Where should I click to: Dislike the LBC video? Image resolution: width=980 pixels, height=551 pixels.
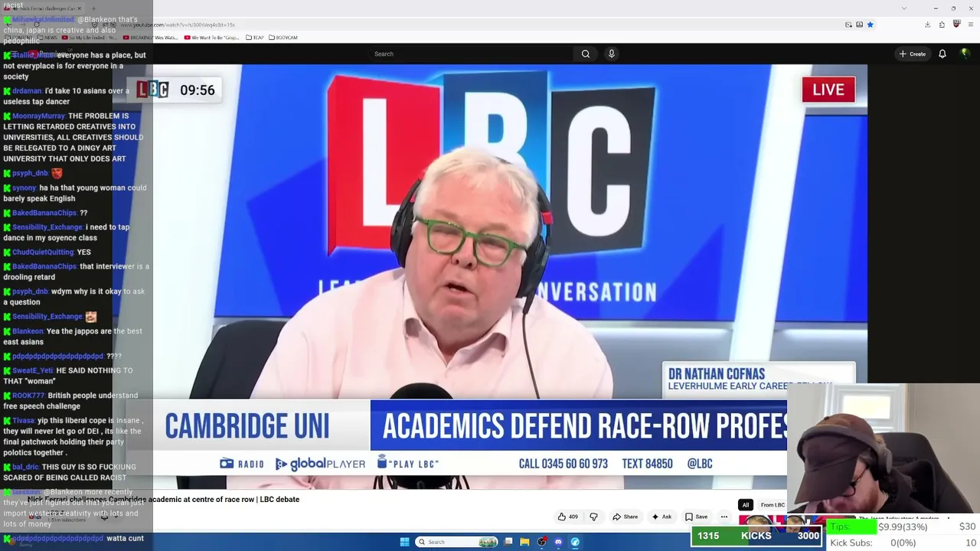click(593, 517)
